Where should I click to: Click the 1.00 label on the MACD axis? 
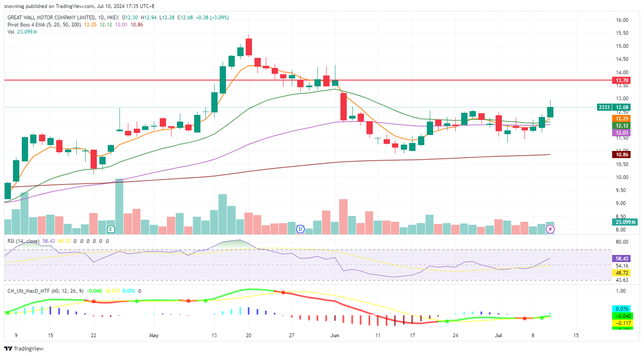pos(621,291)
